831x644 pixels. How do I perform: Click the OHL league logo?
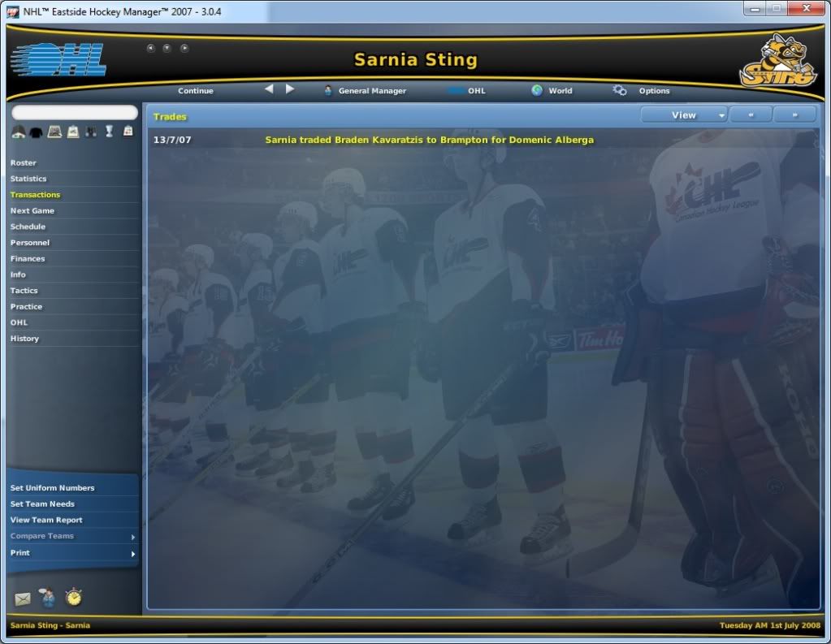point(58,59)
